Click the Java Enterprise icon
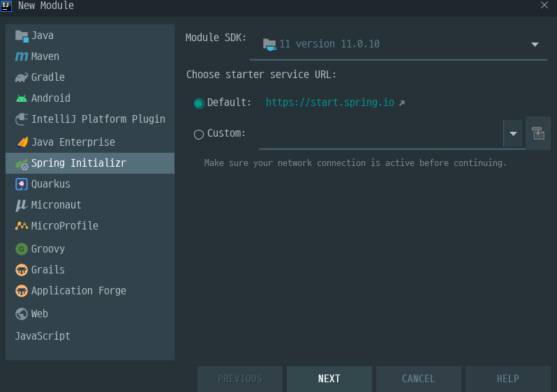This screenshot has width=557, height=392. pos(22,142)
